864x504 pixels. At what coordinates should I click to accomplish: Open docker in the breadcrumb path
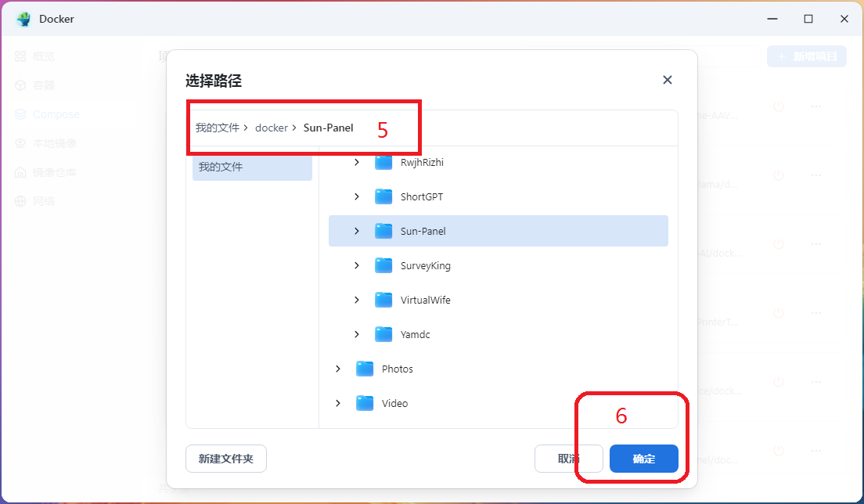272,127
